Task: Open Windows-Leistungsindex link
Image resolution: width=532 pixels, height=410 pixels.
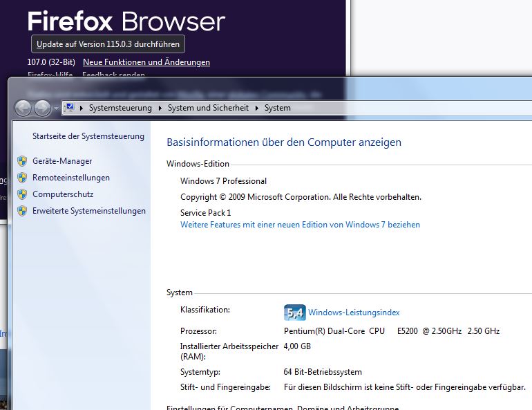Action: (354, 313)
